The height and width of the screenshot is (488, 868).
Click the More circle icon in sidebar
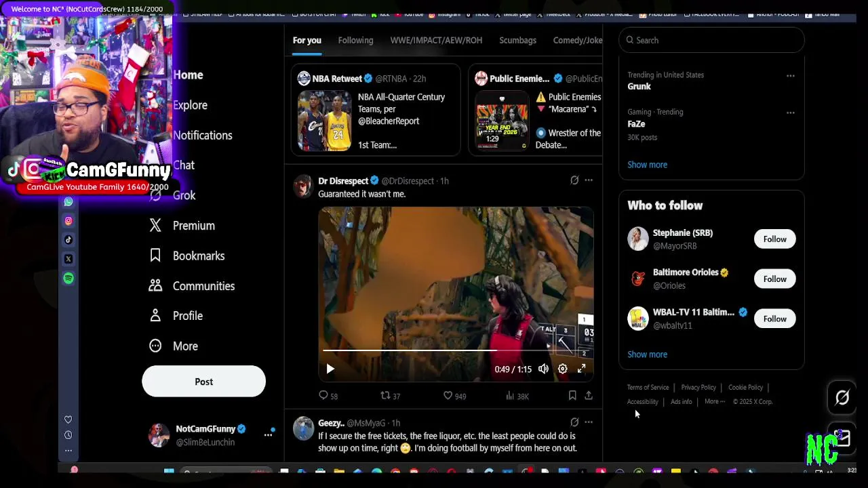point(155,346)
